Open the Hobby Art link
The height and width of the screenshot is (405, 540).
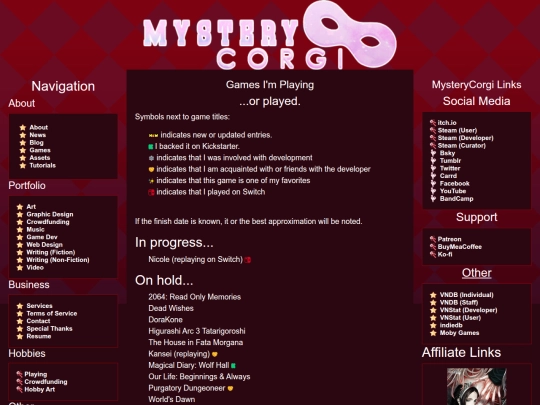point(40,389)
